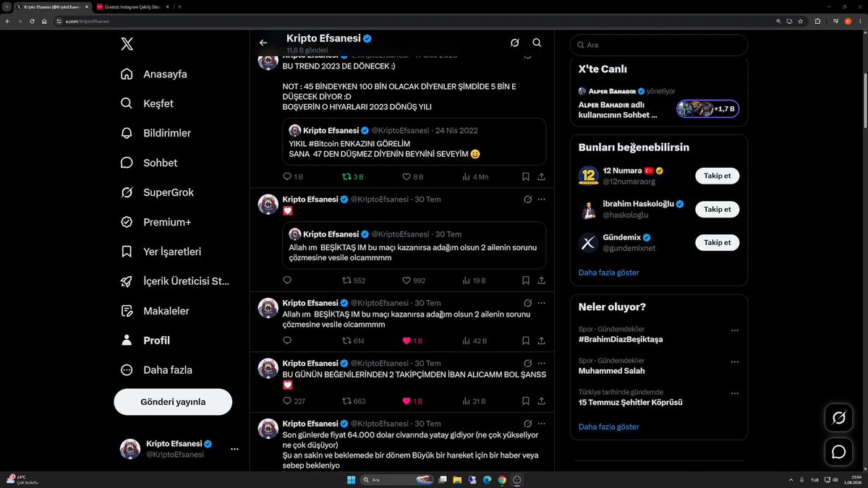This screenshot has width=868, height=488.
Task: Open Premium+ in the sidebar
Action: pyautogui.click(x=157, y=222)
